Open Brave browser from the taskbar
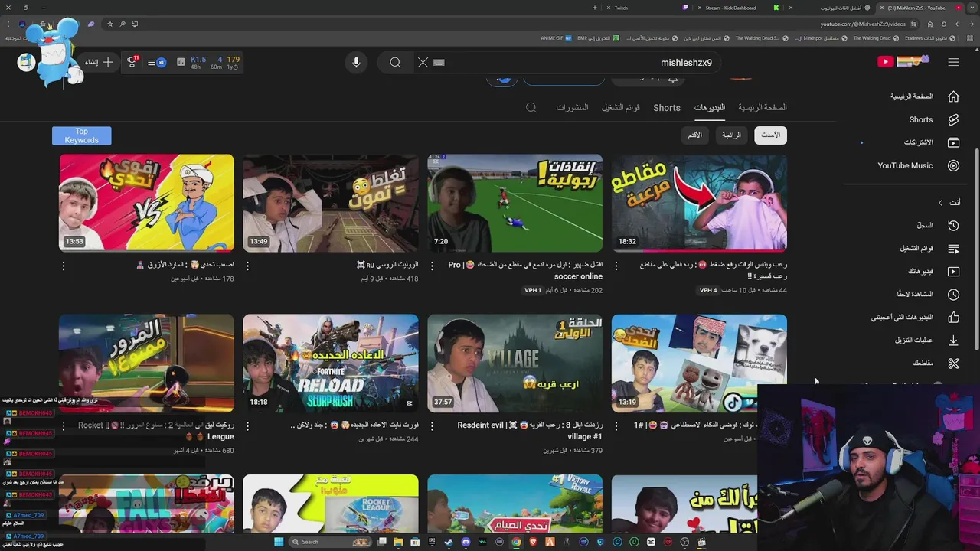Screen dimensions: 980x551 coord(533,542)
